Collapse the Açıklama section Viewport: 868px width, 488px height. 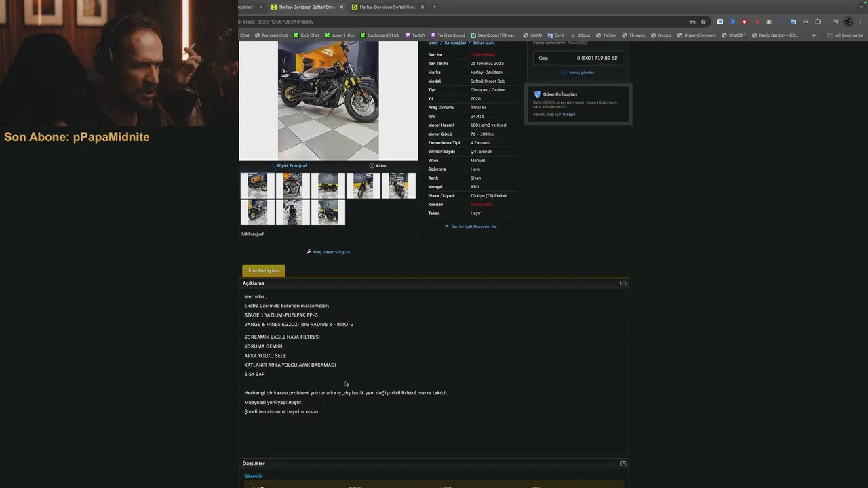pyautogui.click(x=623, y=283)
